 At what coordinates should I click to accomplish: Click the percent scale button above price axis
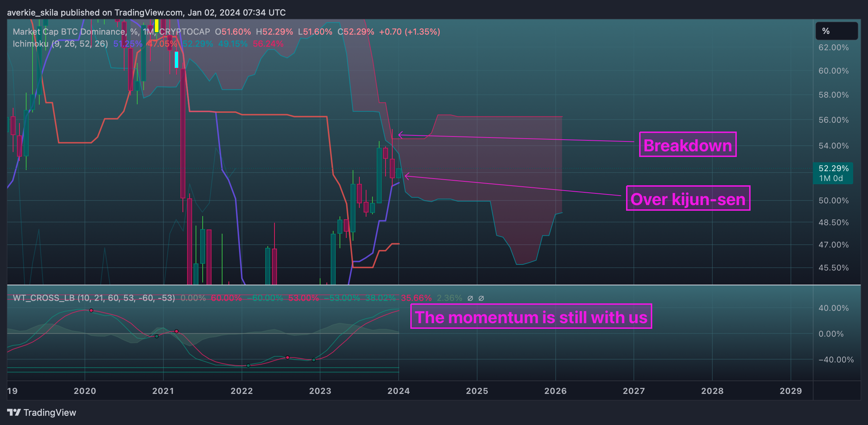pyautogui.click(x=837, y=31)
